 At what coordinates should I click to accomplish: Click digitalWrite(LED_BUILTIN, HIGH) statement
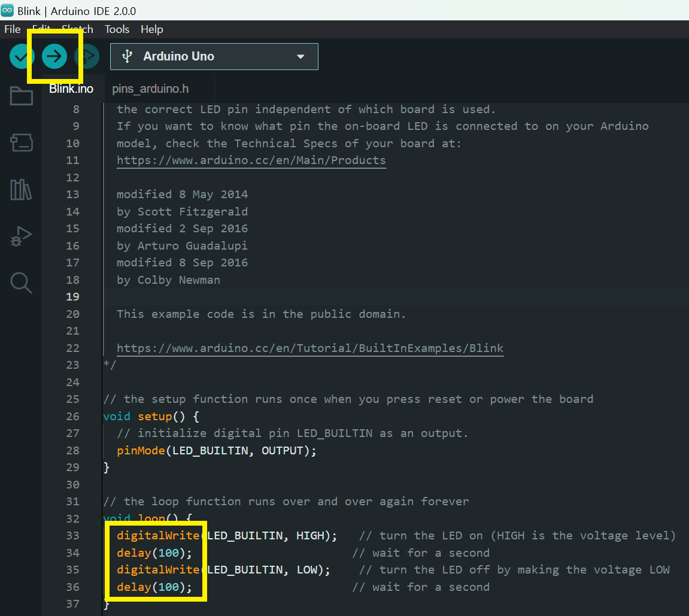click(227, 536)
